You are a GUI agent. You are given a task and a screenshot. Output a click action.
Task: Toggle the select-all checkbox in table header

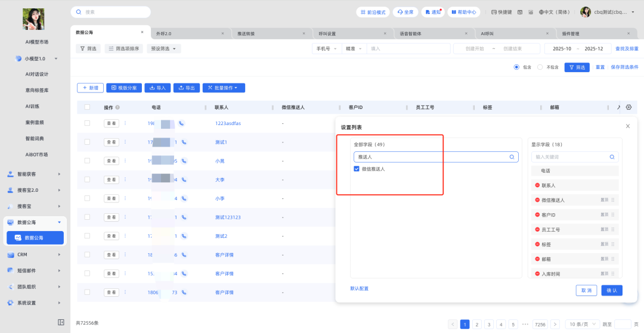87,107
